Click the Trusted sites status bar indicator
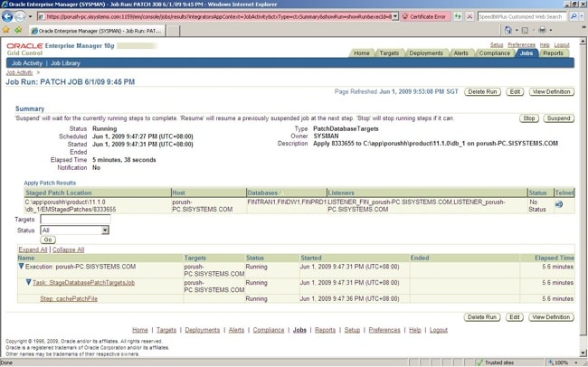The image size is (588, 367). point(495,362)
